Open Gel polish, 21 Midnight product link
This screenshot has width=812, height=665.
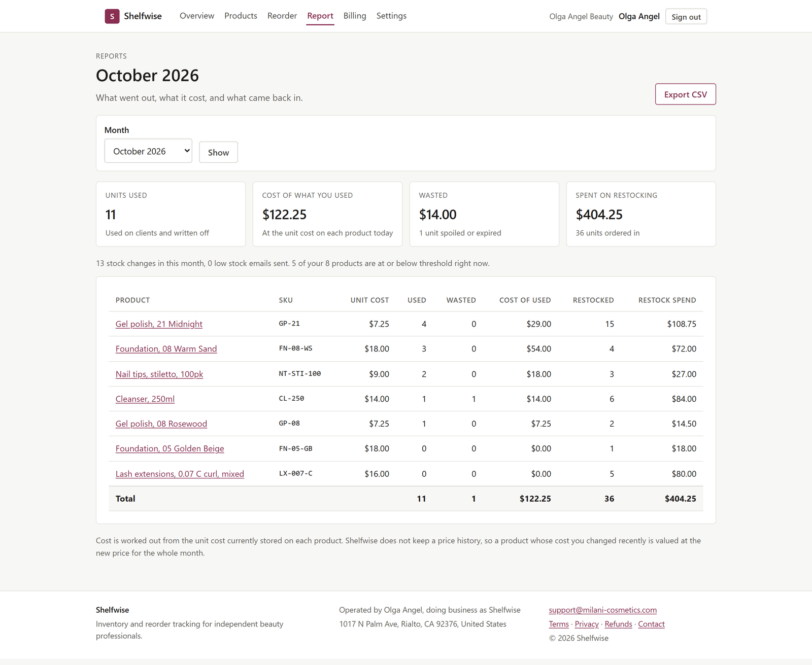159,324
